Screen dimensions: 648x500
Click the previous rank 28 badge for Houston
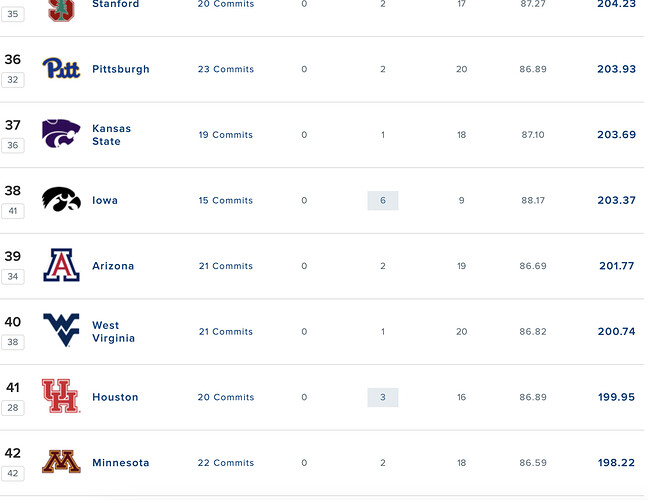(13, 407)
